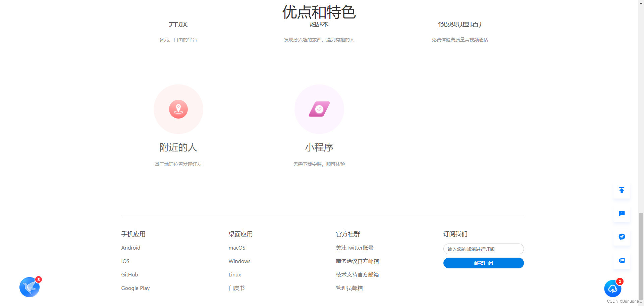Focus the email subscription input field
This screenshot has width=644, height=306.
[483, 249]
